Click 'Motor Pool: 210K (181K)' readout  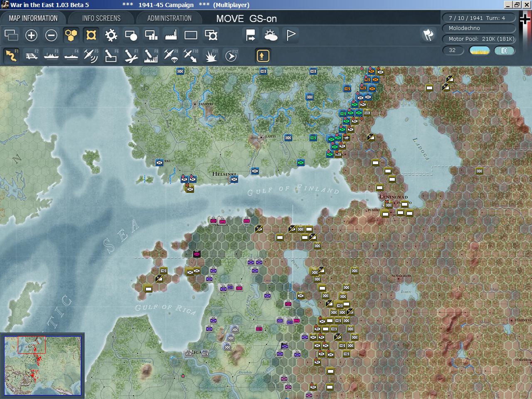click(479, 39)
